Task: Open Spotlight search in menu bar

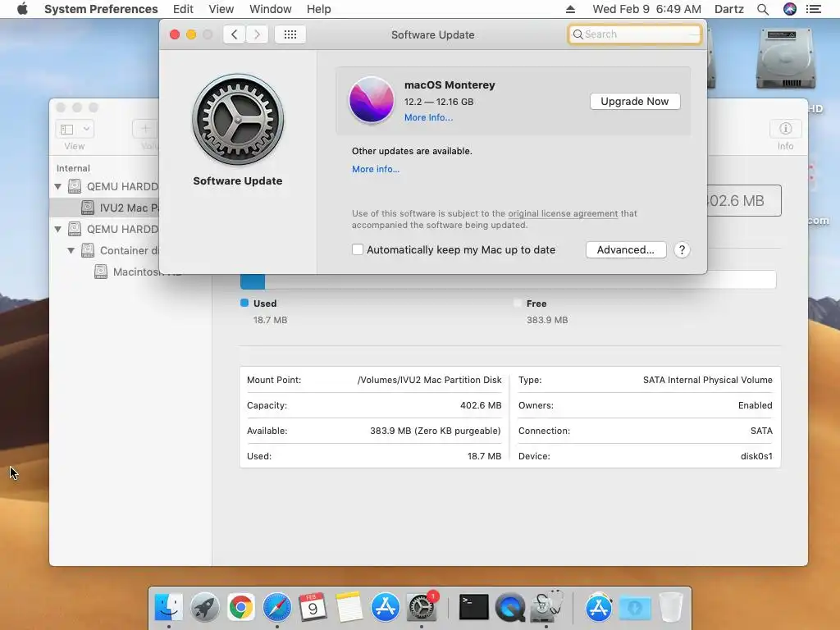Action: (x=763, y=9)
